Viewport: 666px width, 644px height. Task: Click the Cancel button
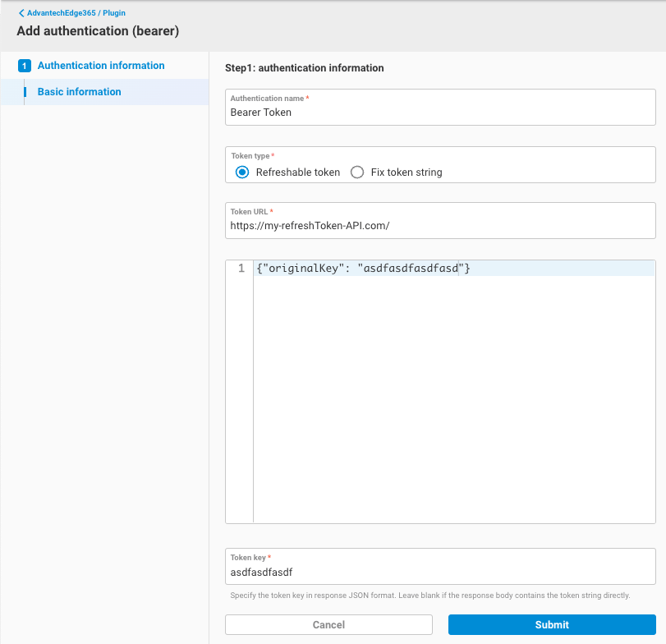pos(328,624)
